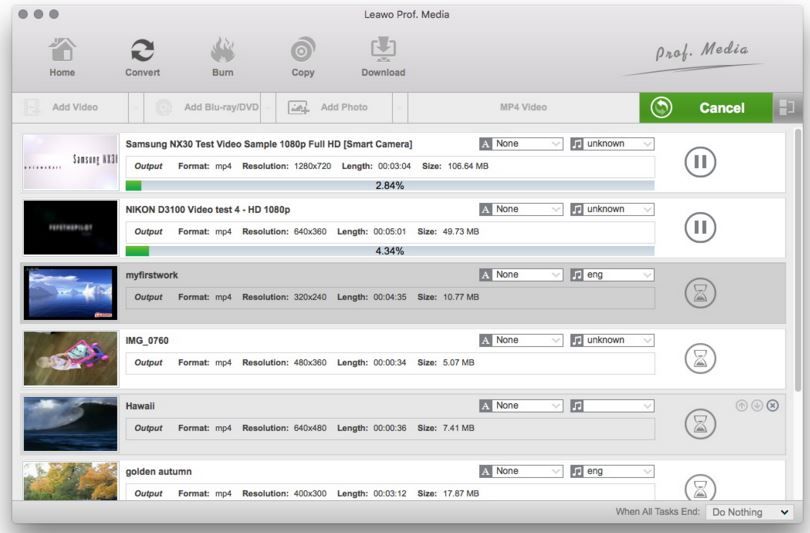Click the waiting hourglass for Hawaii
810x533 pixels.
click(700, 424)
